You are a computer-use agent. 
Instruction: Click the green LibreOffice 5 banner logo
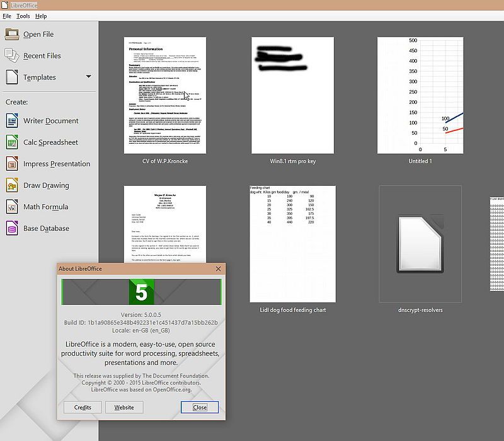click(141, 292)
